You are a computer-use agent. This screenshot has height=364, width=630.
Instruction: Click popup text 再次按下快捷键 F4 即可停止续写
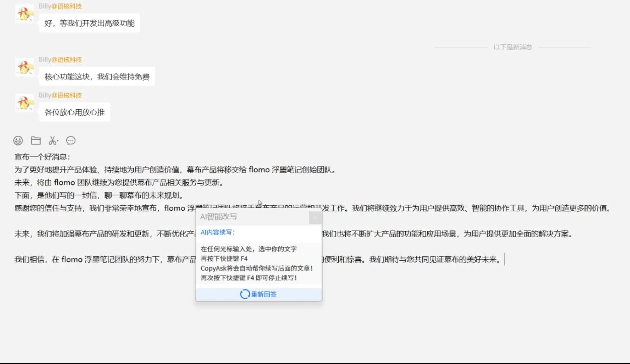[249, 278]
